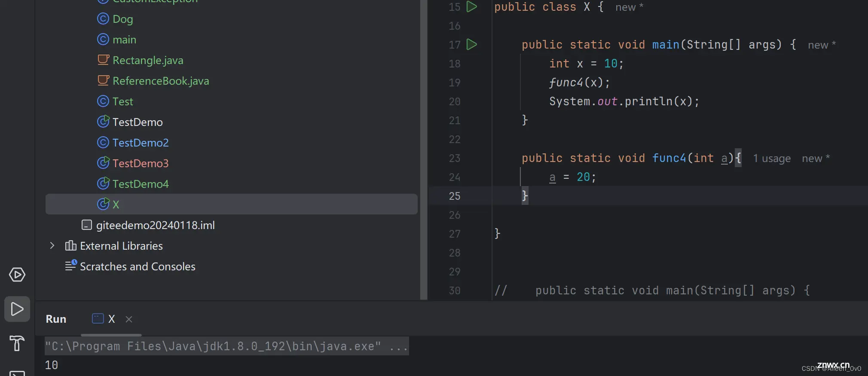Select ReferenceBook.java in the project tree
Viewport: 868px width, 376px height.
tap(161, 81)
